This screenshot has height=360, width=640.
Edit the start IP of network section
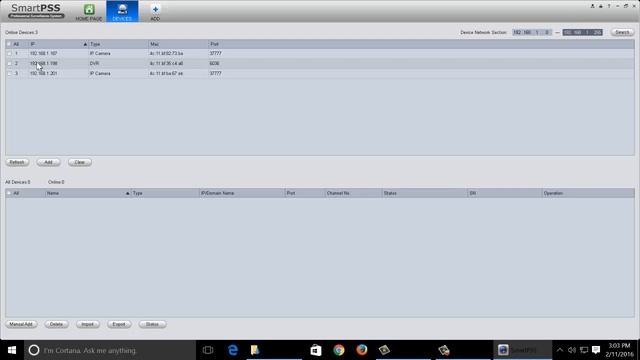(532, 32)
